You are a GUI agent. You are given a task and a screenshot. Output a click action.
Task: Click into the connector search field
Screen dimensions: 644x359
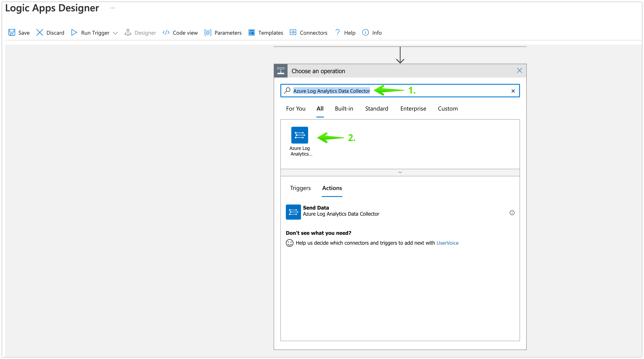[400, 91]
